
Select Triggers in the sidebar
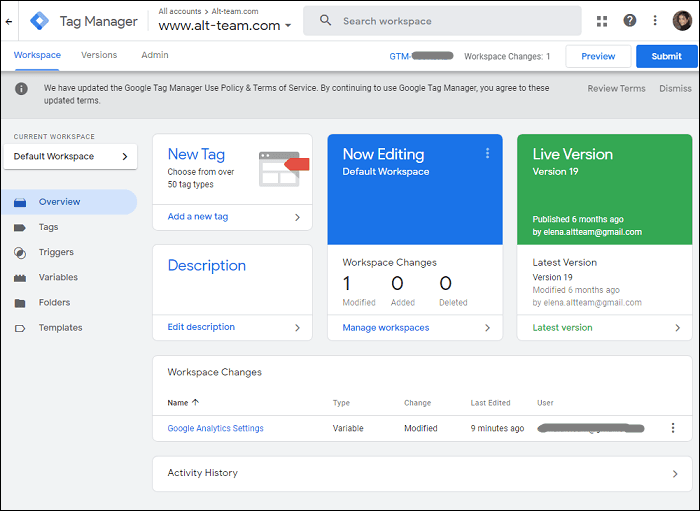pyautogui.click(x=56, y=252)
